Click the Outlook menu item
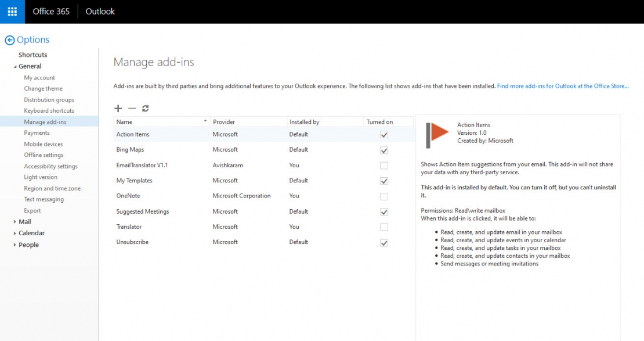 point(100,11)
